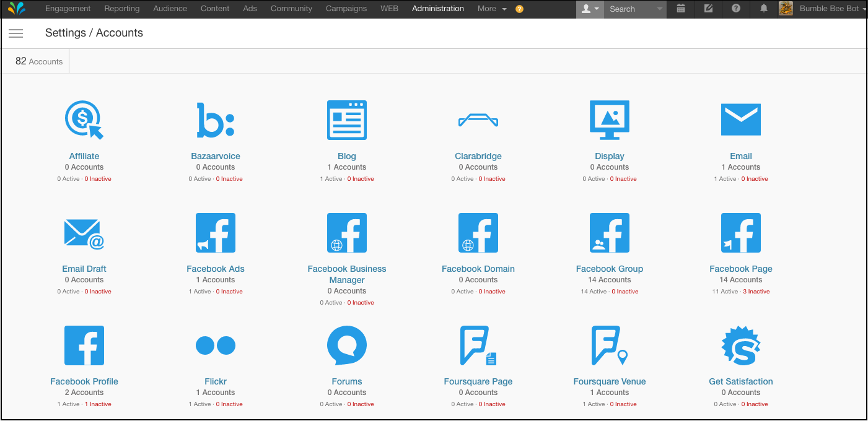868x421 pixels.
Task: Open the Affiliate accounts icon
Action: point(84,120)
